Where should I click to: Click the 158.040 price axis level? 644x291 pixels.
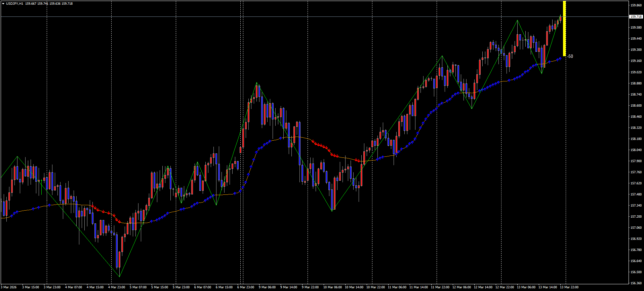click(x=635, y=150)
